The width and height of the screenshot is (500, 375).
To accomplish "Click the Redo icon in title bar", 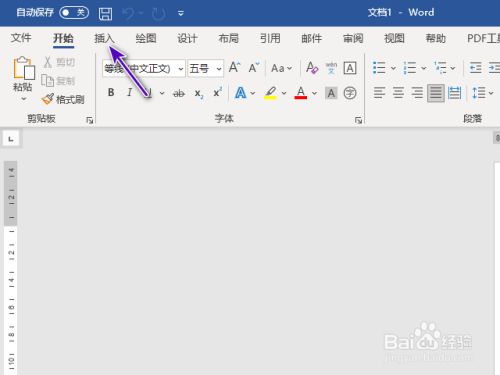I will pos(159,14).
